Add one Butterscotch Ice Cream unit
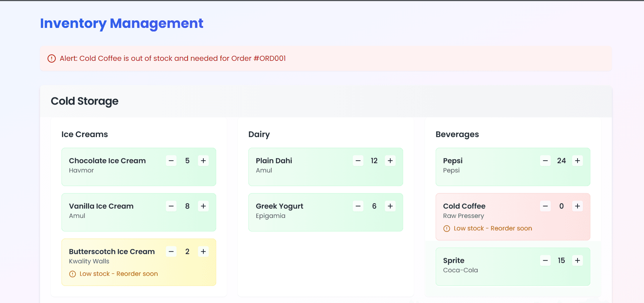This screenshot has height=303, width=644. coord(203,251)
